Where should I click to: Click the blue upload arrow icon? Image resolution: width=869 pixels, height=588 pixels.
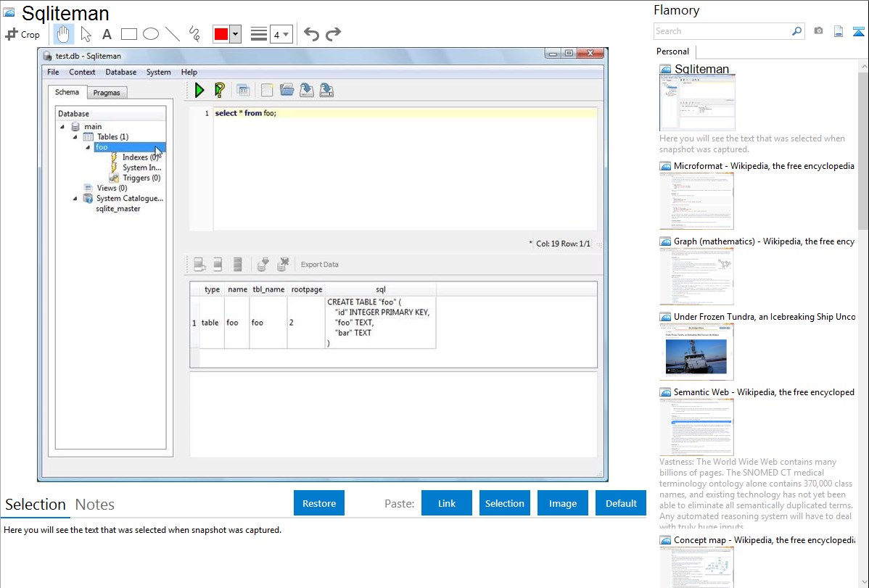point(858,31)
